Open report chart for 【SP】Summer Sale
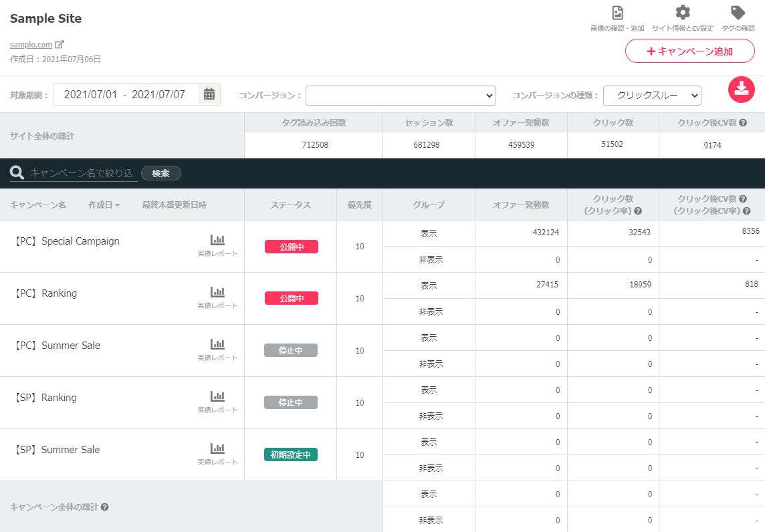The image size is (765, 532). pos(217,449)
